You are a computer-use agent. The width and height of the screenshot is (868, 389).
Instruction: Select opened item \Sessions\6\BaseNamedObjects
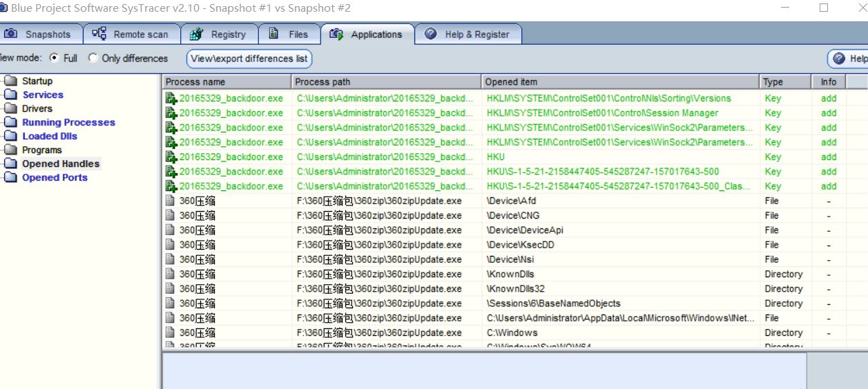coord(553,303)
